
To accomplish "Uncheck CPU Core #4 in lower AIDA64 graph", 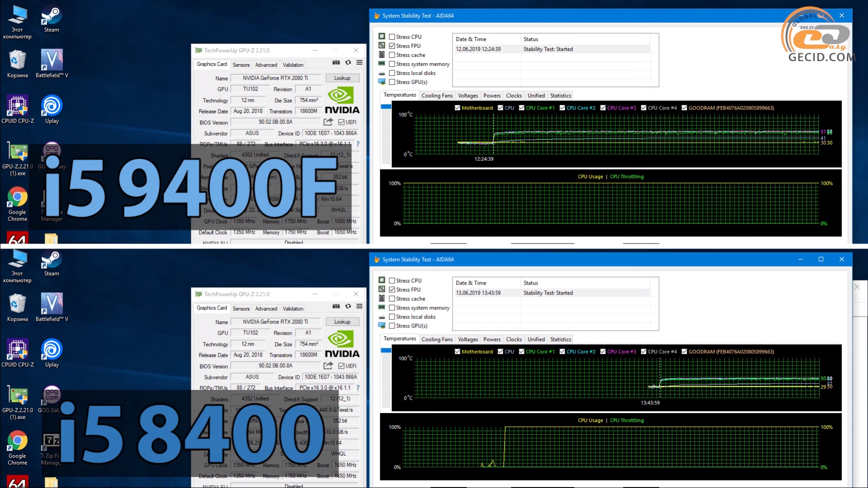I will pos(644,352).
